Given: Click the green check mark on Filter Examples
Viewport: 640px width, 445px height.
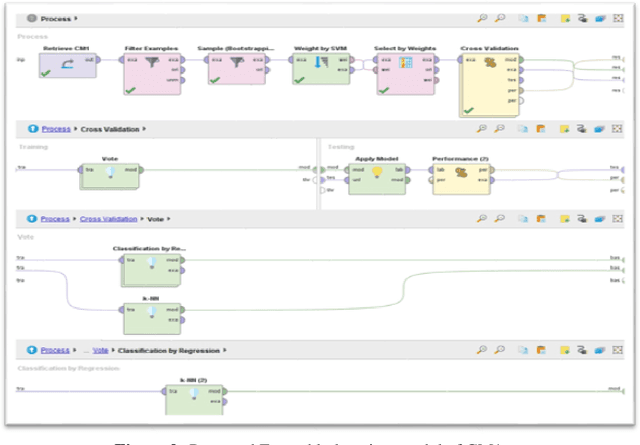Looking at the screenshot, I should tap(131, 90).
